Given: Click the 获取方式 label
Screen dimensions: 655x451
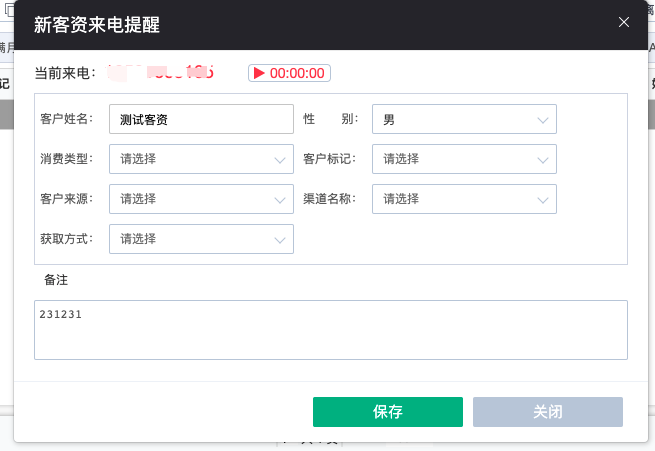Looking at the screenshot, I should pyautogui.click(x=66, y=239).
